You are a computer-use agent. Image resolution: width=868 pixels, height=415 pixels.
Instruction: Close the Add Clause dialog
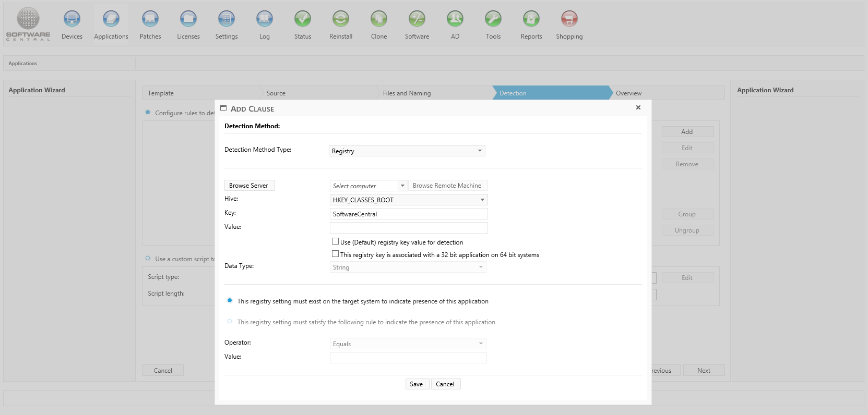[x=638, y=107]
